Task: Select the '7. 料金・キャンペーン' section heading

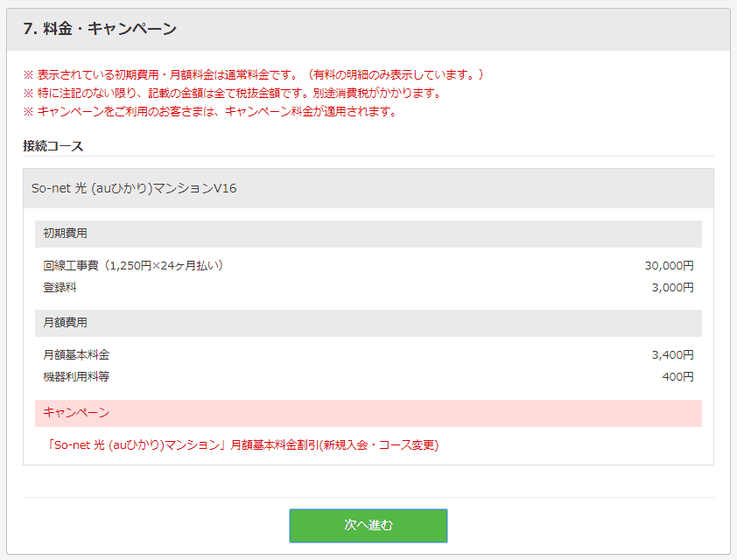Action: 100,29
